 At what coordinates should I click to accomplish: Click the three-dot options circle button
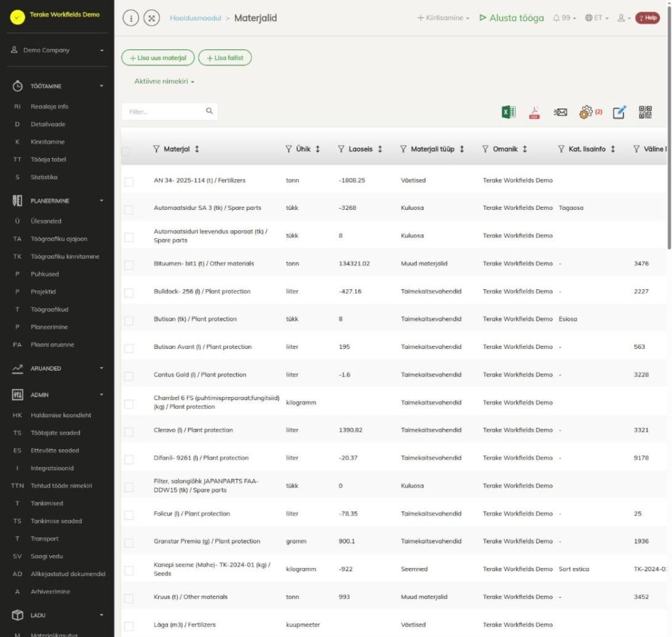tap(131, 18)
